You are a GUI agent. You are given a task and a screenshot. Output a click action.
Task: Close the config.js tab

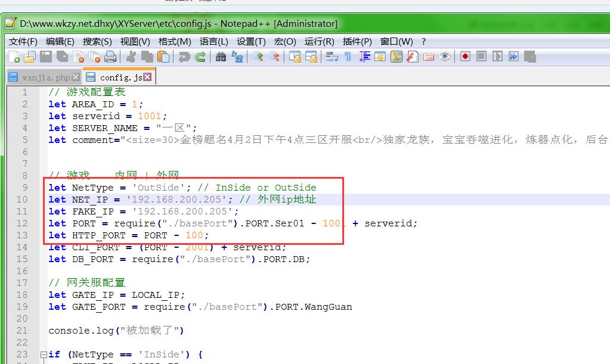click(147, 77)
